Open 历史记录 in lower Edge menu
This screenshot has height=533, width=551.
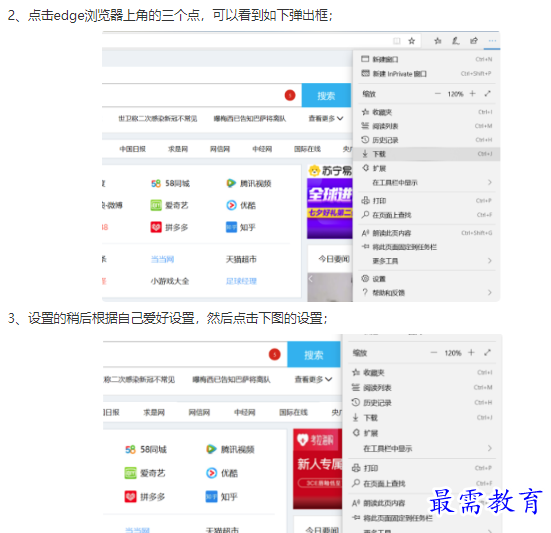pyautogui.click(x=422, y=403)
